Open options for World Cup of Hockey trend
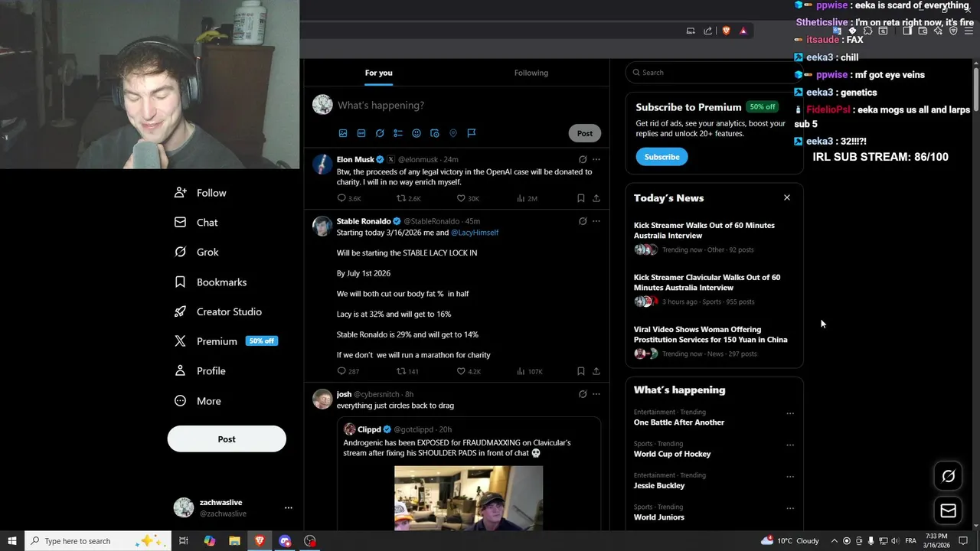980x551 pixels. tap(790, 445)
